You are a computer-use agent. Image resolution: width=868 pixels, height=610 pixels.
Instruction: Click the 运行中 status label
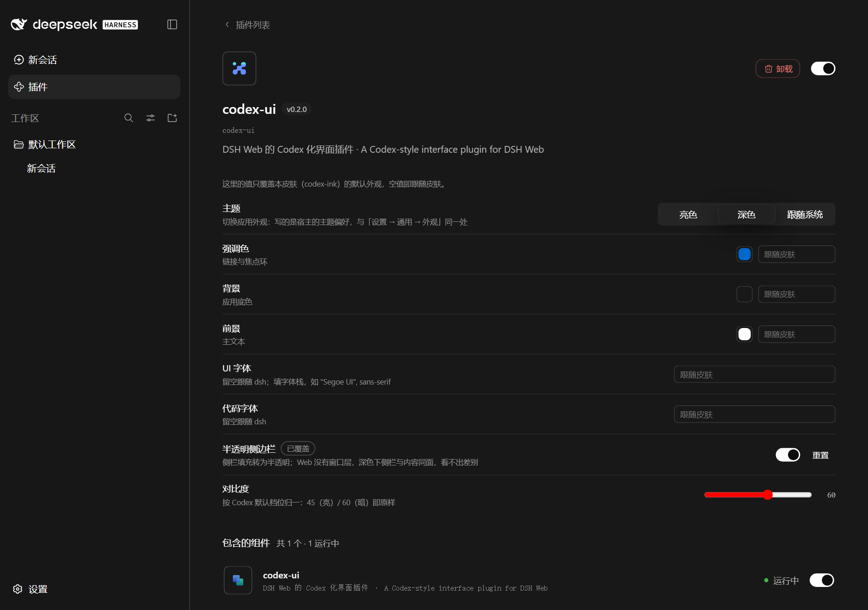[786, 581]
